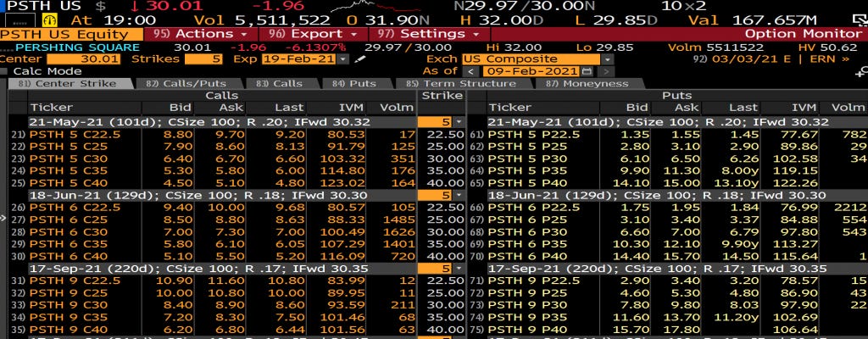Select put option PSTH 6 P30
868x339 pixels.
[x=527, y=232]
